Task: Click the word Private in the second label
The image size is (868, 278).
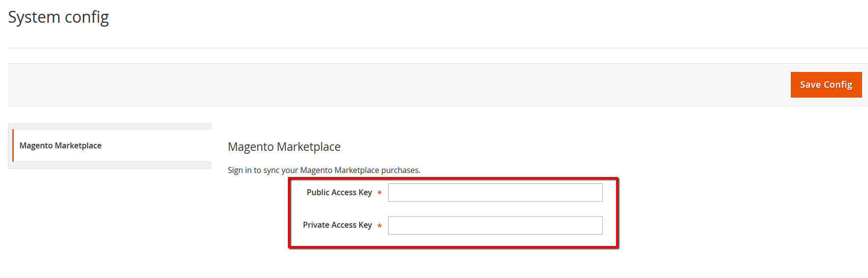Action: (x=316, y=225)
